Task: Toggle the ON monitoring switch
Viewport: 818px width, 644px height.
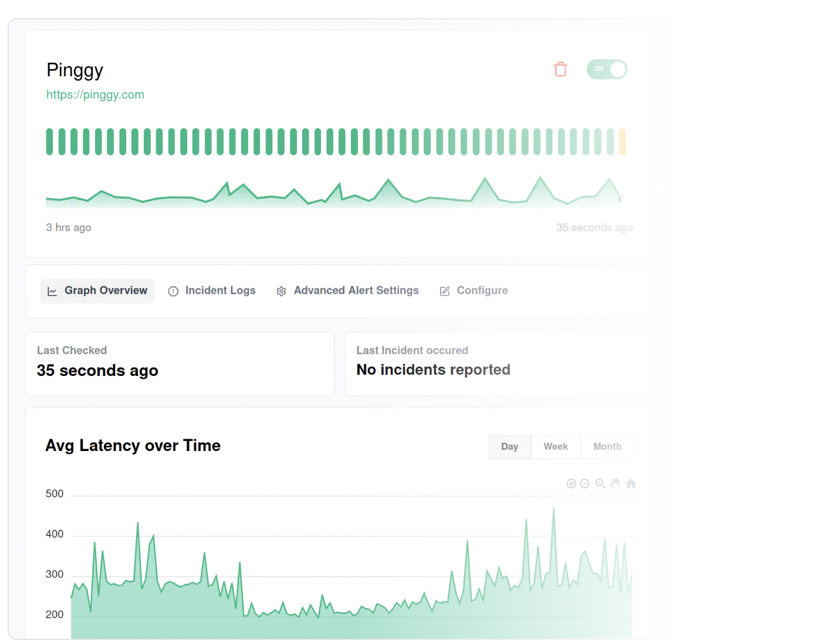Action: coord(607,69)
